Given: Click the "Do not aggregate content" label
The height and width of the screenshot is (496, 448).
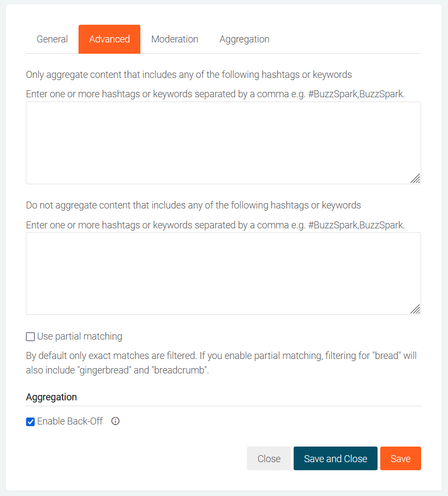Looking at the screenshot, I should (193, 205).
